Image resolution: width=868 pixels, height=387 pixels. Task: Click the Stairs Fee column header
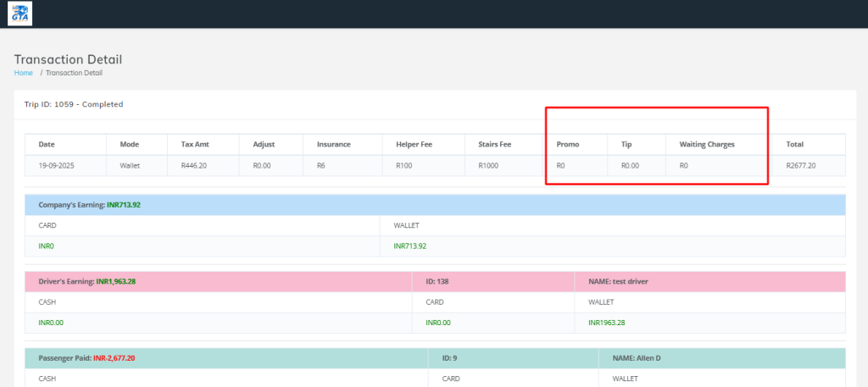pyautogui.click(x=493, y=145)
